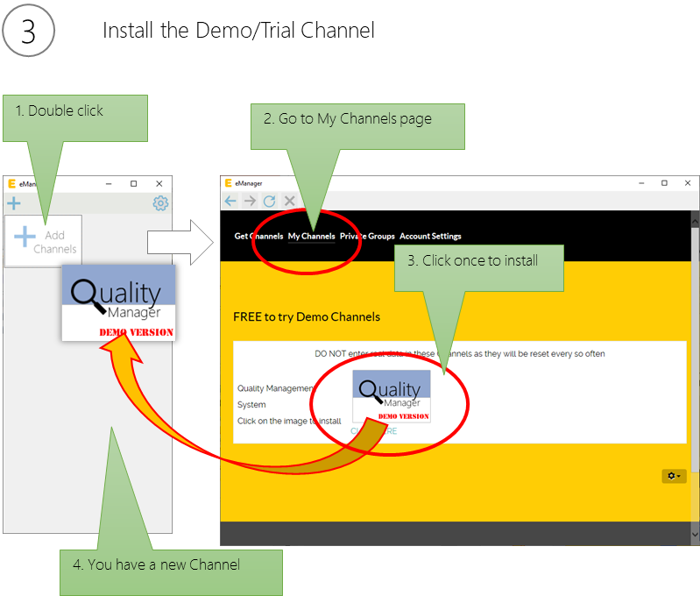Expand the gear dropdown at the bottom right
This screenshot has height=596, width=700.
pos(674,476)
